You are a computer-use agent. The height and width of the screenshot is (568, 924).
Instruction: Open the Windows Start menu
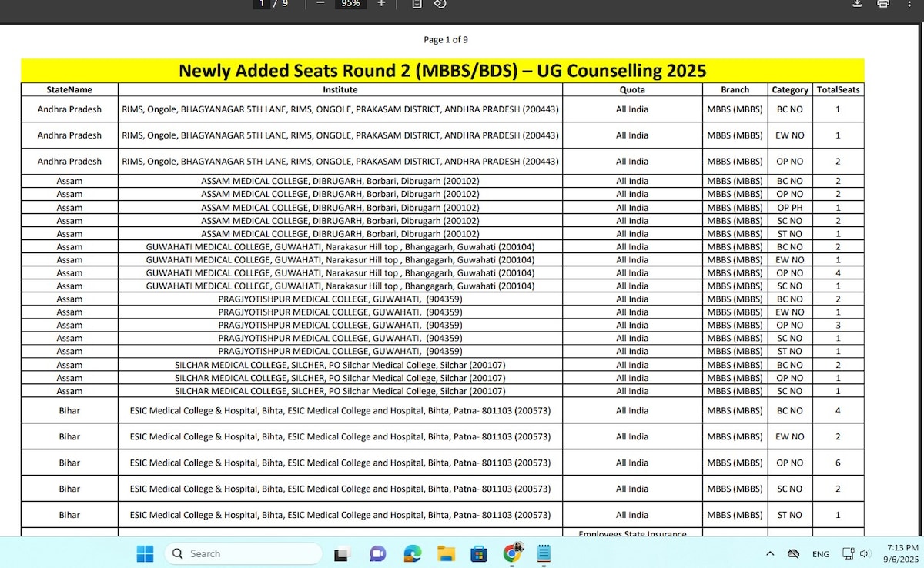[145, 553]
